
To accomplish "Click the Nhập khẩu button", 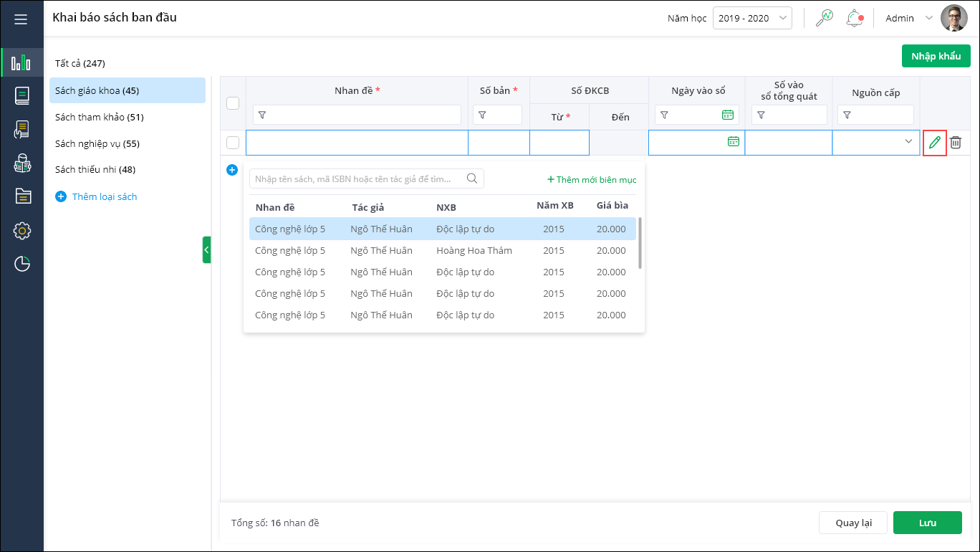I will pos(936,56).
